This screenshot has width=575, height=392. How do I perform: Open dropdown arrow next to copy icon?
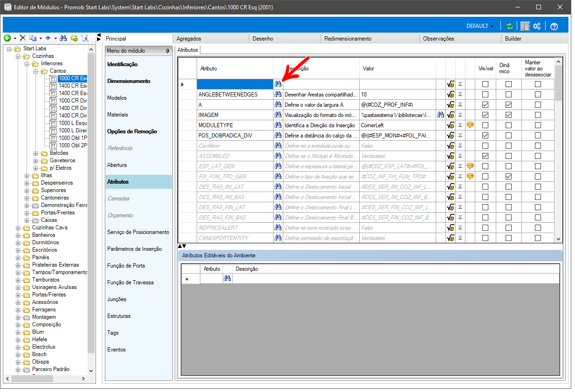click(x=40, y=39)
